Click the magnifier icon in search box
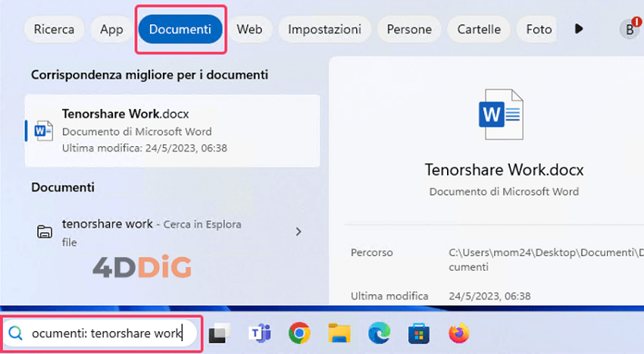The image size is (644, 354). point(16,333)
